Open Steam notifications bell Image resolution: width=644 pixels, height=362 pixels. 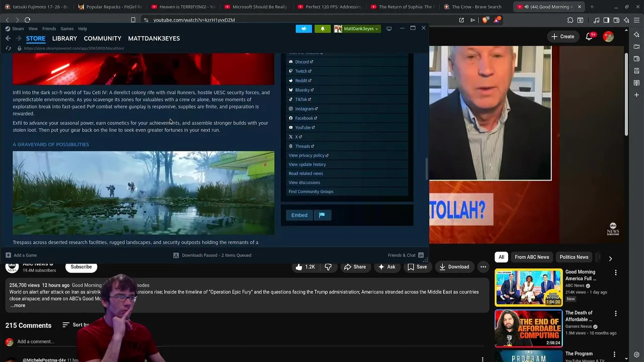pos(323,29)
